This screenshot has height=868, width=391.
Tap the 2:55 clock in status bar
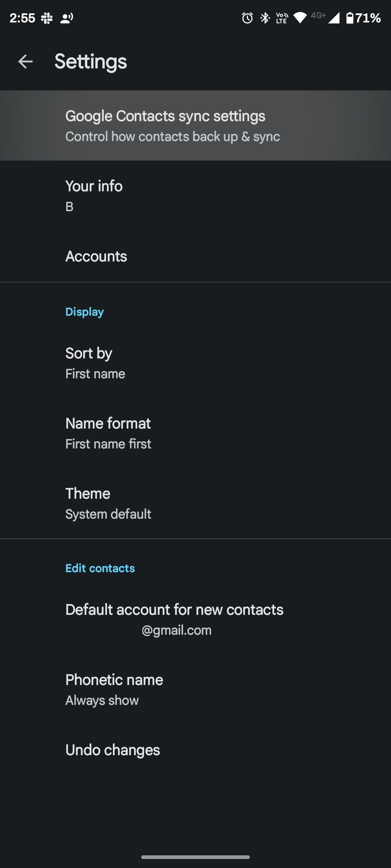[22, 17]
